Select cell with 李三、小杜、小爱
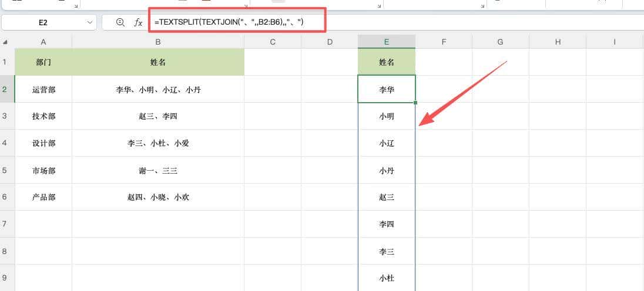The image size is (644, 291). pyautogui.click(x=158, y=143)
